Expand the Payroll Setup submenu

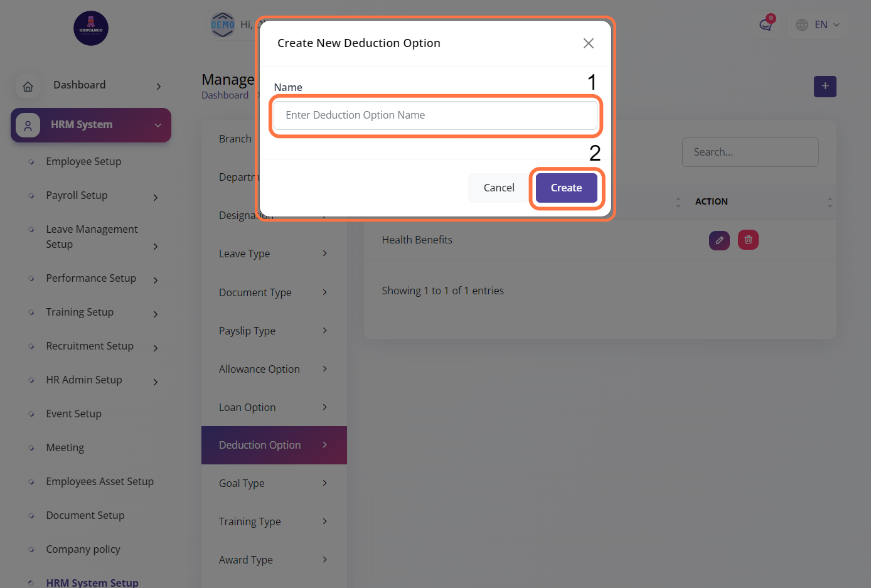[x=156, y=198]
